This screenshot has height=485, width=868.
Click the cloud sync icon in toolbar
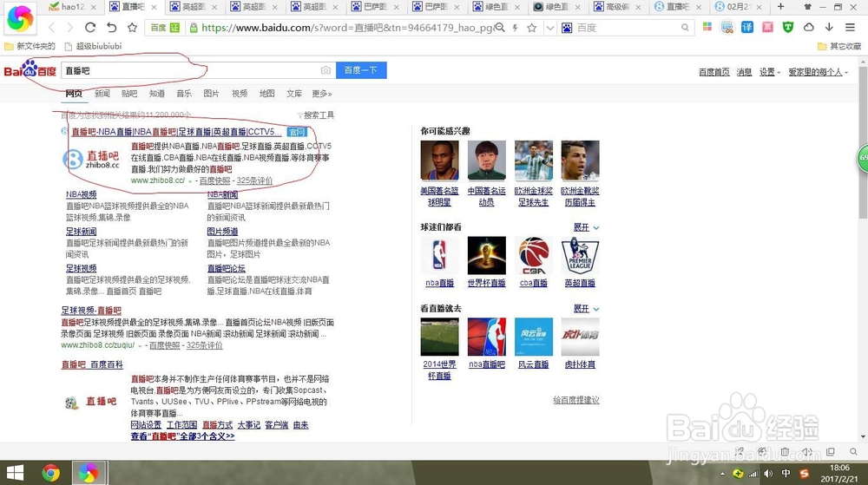[809, 27]
